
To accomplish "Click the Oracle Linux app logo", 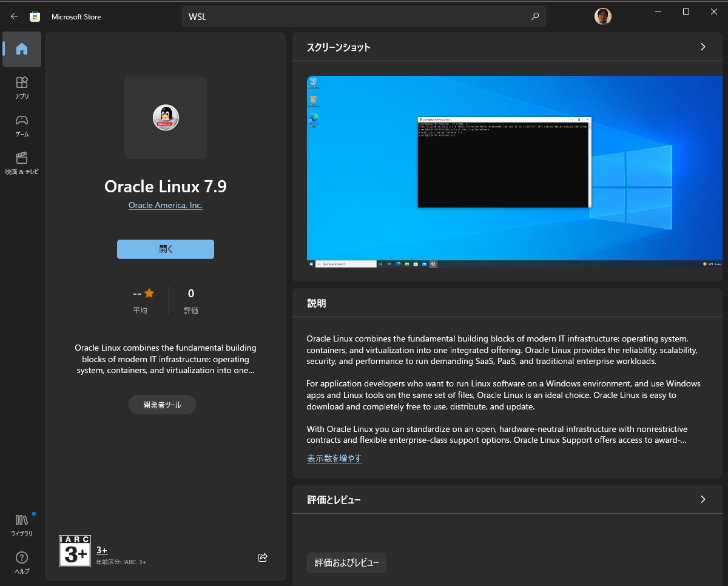I will [166, 118].
